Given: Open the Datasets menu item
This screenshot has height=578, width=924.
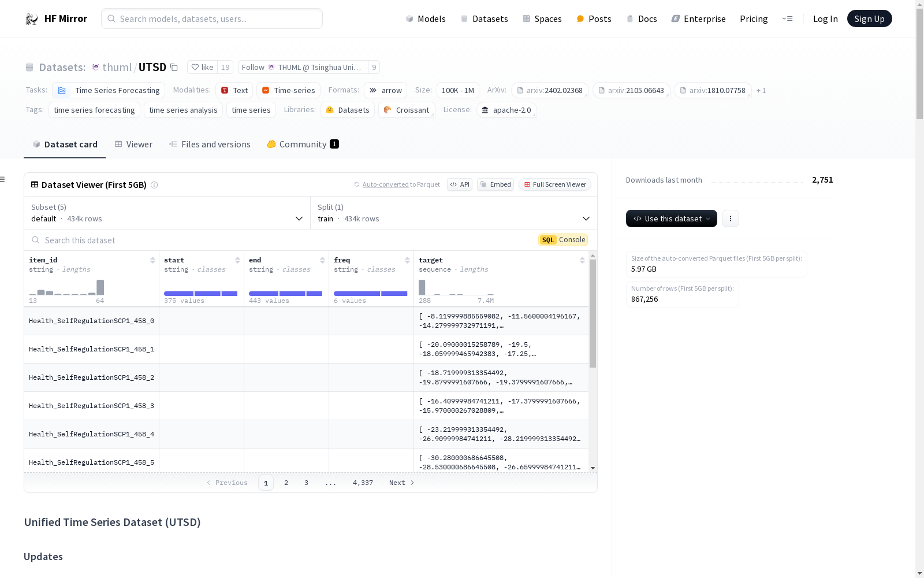Looking at the screenshot, I should [484, 18].
